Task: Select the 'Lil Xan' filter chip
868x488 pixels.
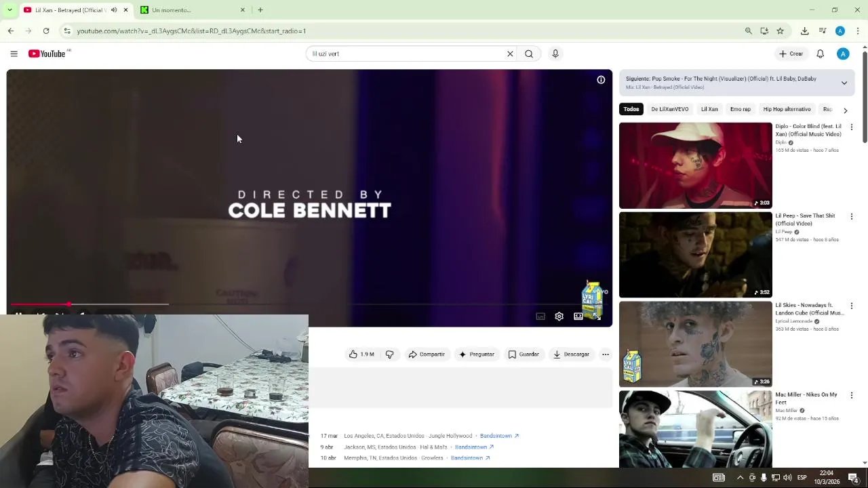Action: 709,109
